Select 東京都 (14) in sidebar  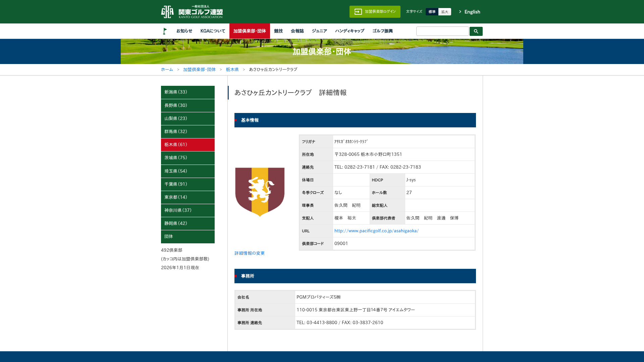pos(188,197)
